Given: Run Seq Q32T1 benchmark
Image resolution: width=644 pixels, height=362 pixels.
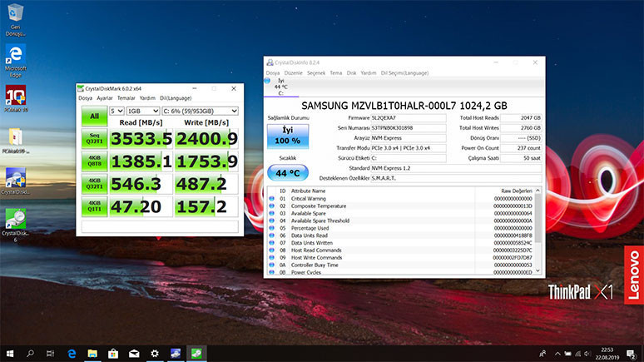Looking at the screenshot, I should (95, 138).
